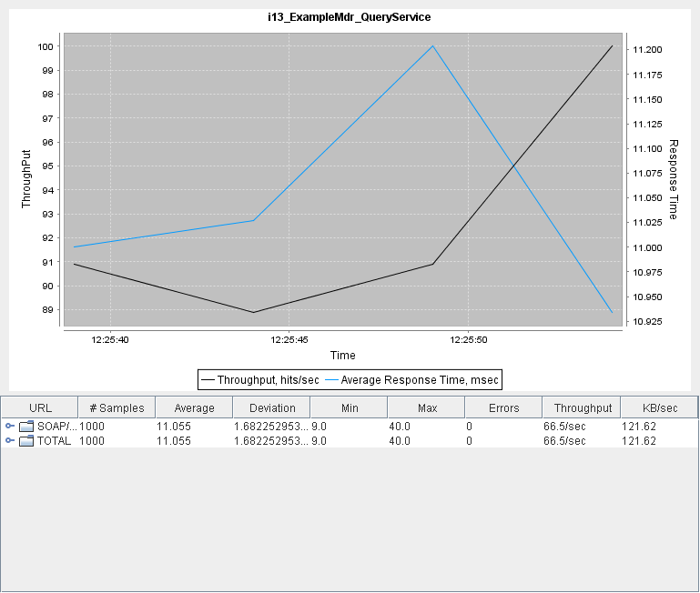Click the 89 throughput tick label

[47, 309]
